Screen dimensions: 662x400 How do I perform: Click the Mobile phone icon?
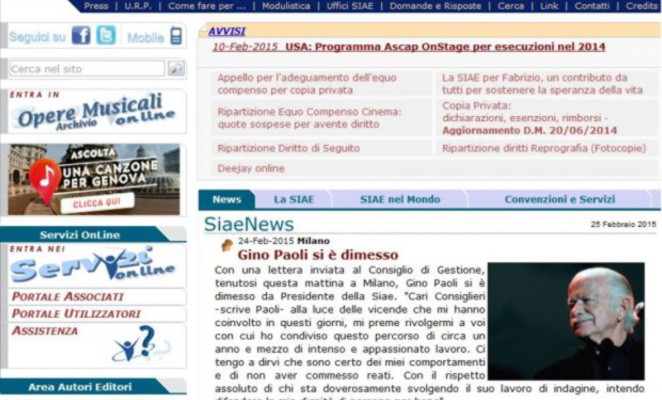point(176,37)
